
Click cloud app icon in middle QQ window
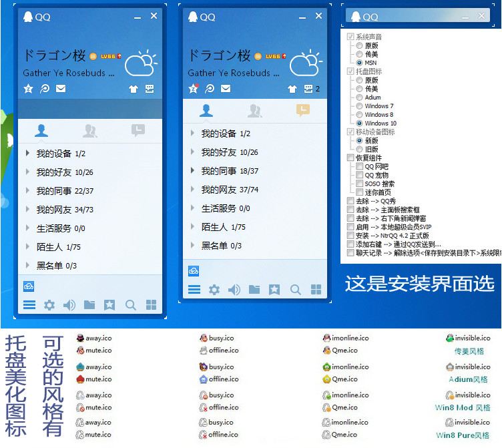194,271
